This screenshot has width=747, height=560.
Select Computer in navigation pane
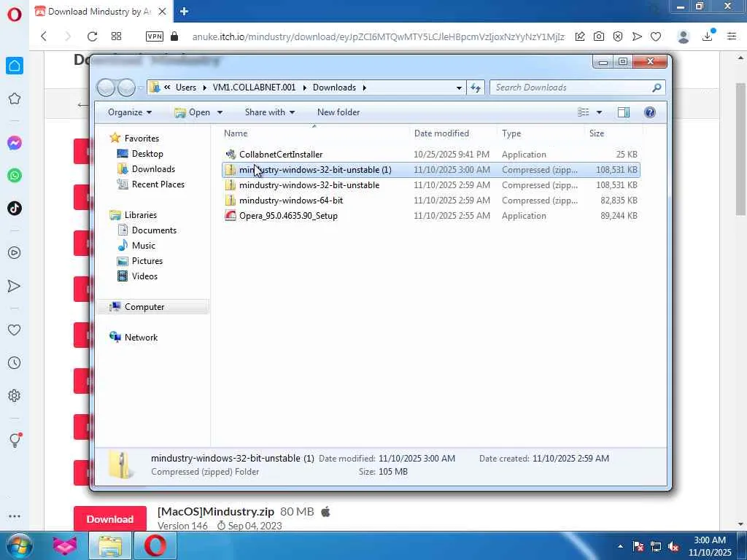click(x=144, y=307)
